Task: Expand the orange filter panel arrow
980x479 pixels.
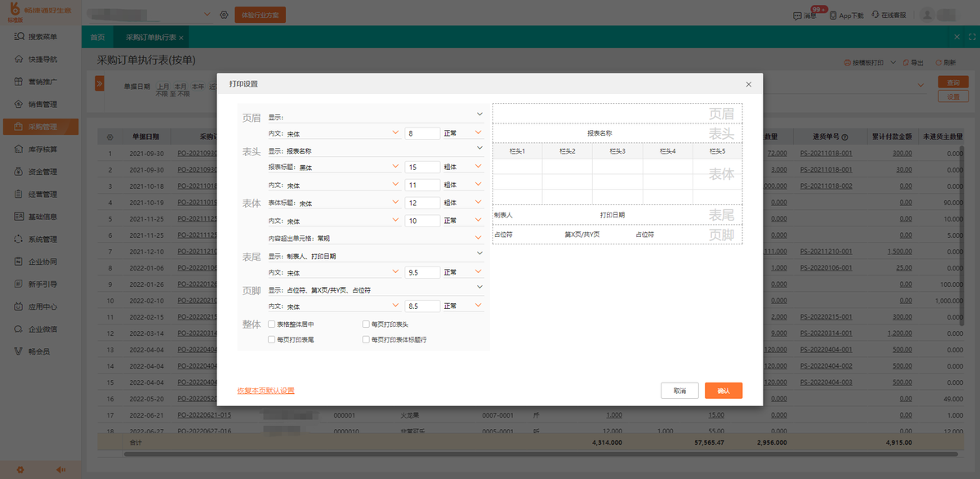Action: [100, 83]
